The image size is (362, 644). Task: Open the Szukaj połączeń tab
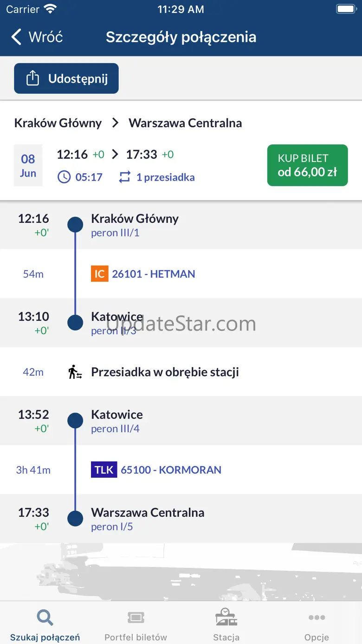[x=45, y=625]
